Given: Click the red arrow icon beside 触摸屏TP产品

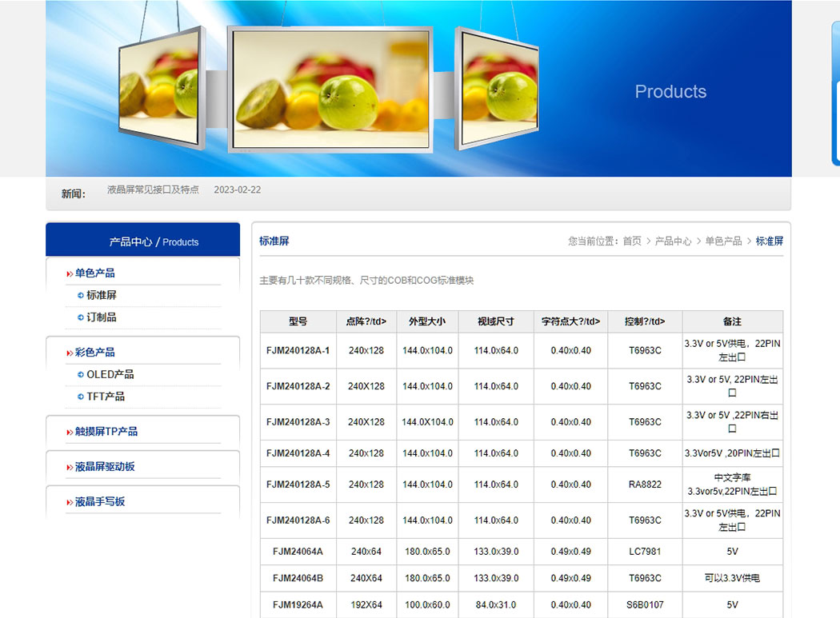Looking at the screenshot, I should click(70, 433).
